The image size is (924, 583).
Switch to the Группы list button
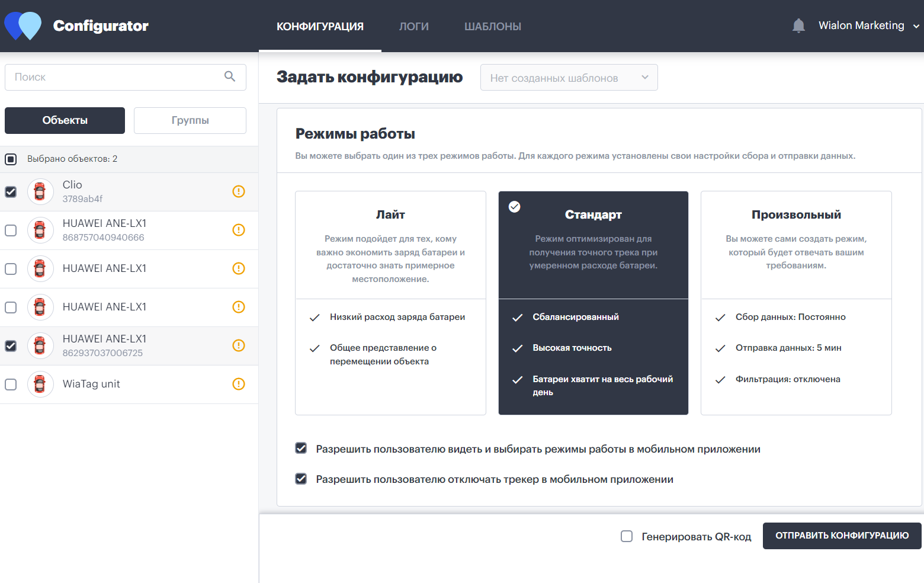click(x=190, y=120)
